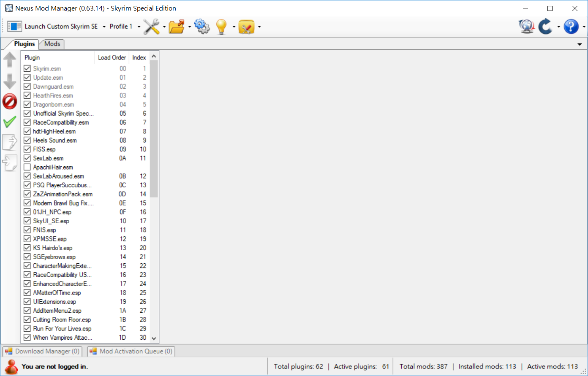Uncheck the FNIS.esp plugin checkbox

(x=27, y=230)
